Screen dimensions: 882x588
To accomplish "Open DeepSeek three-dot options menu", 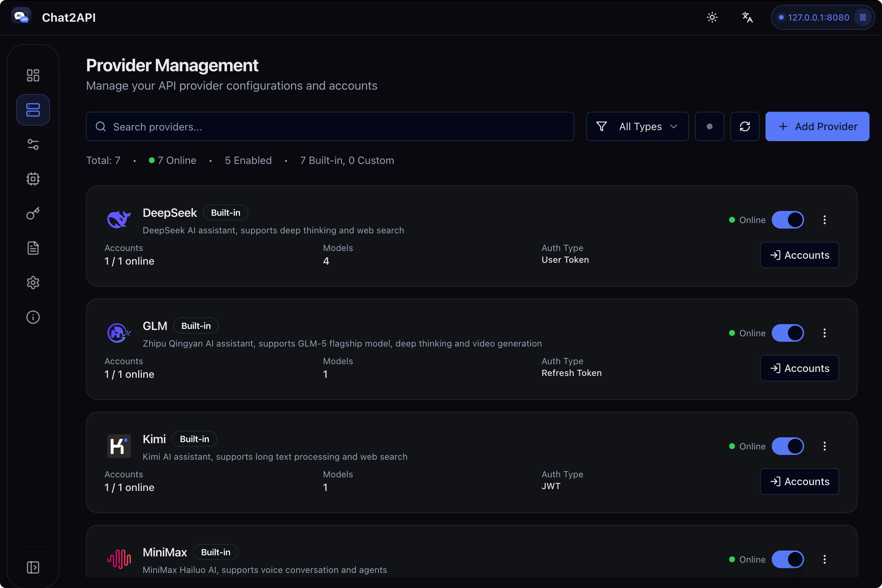I will 824,220.
